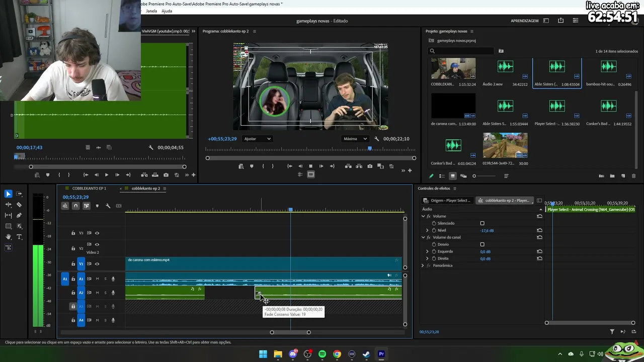Select the Track Select Forward tool
The image size is (644, 362).
coord(19,194)
